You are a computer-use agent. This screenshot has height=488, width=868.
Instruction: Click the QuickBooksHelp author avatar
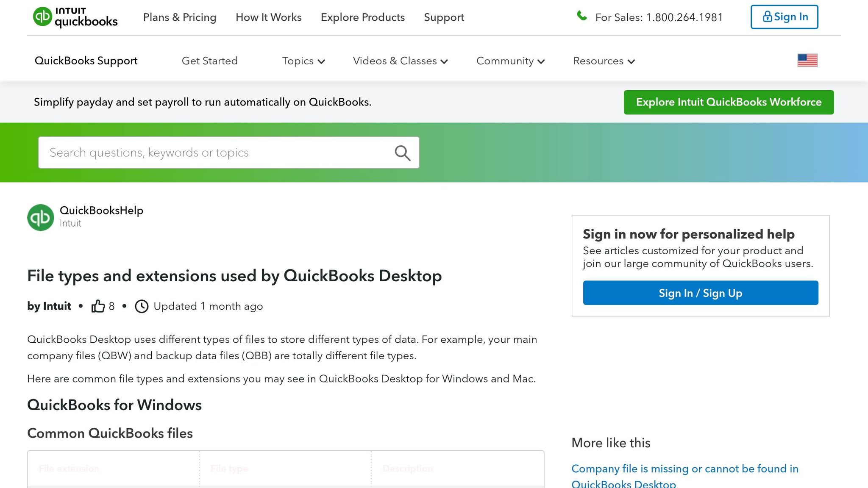tap(41, 218)
